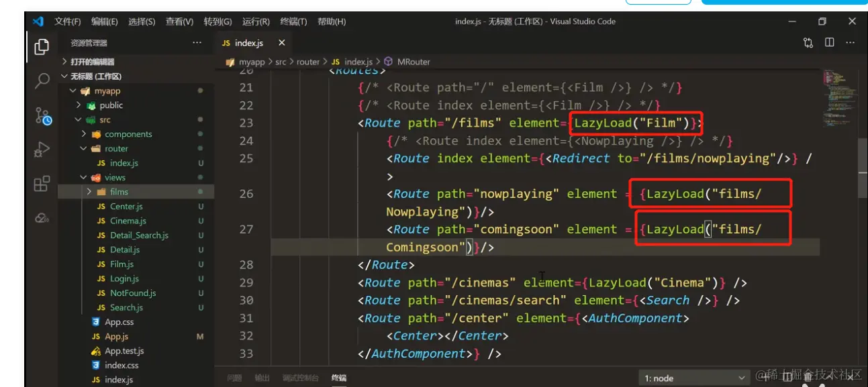This screenshot has height=387, width=868.
Task: Click the JS icon of Film.js
Action: click(101, 264)
